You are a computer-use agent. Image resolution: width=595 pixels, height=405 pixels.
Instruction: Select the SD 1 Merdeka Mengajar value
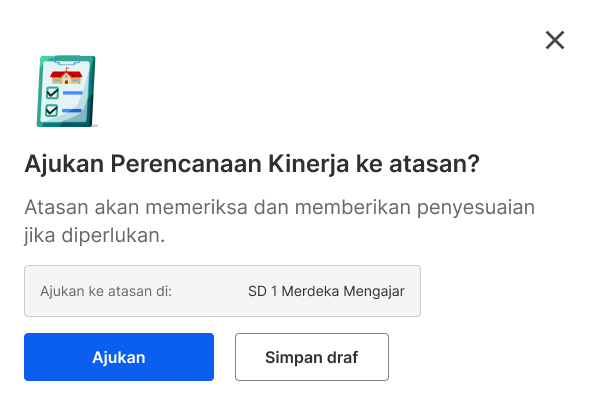point(326,291)
